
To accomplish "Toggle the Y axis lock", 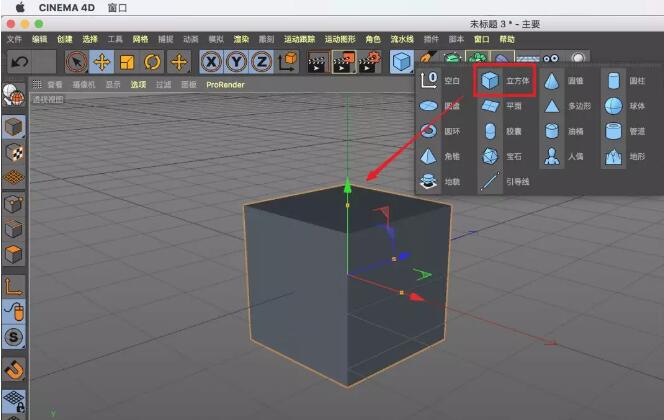I will click(236, 62).
